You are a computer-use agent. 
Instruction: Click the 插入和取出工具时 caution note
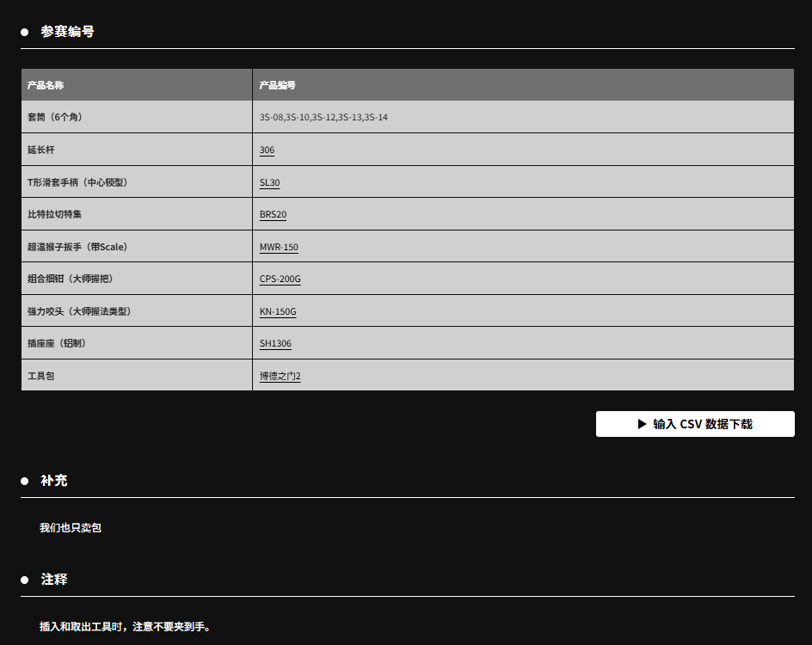pos(125,627)
